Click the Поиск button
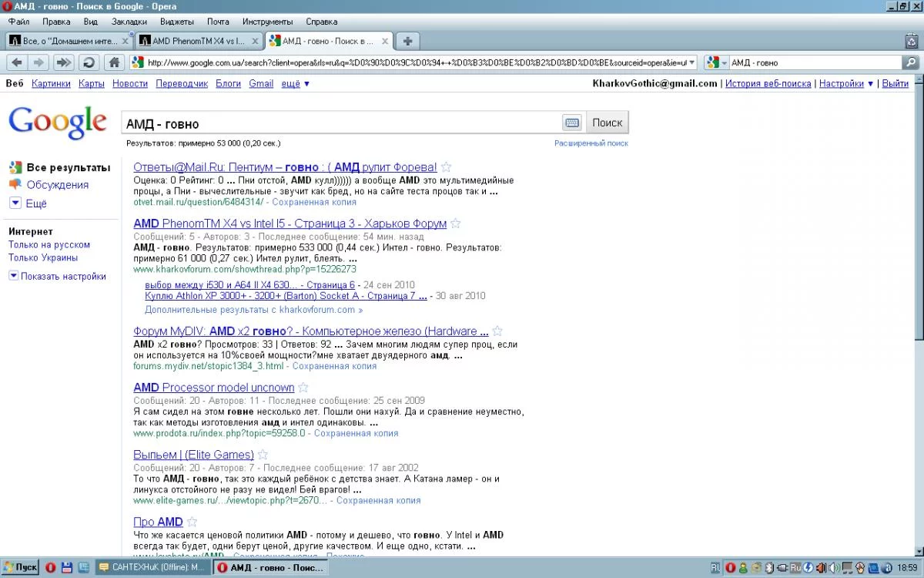The height and width of the screenshot is (578, 924). pos(607,123)
